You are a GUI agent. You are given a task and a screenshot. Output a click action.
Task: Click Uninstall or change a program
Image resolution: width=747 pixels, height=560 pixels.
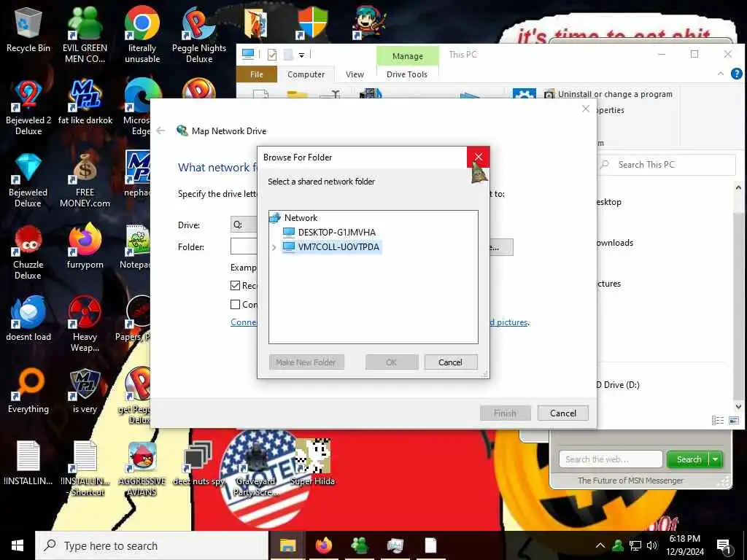tap(609, 94)
